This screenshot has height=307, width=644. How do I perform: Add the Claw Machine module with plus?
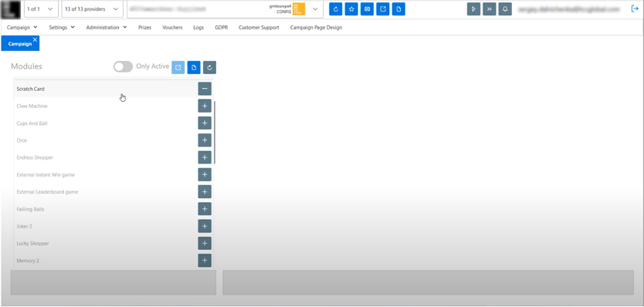pos(205,106)
